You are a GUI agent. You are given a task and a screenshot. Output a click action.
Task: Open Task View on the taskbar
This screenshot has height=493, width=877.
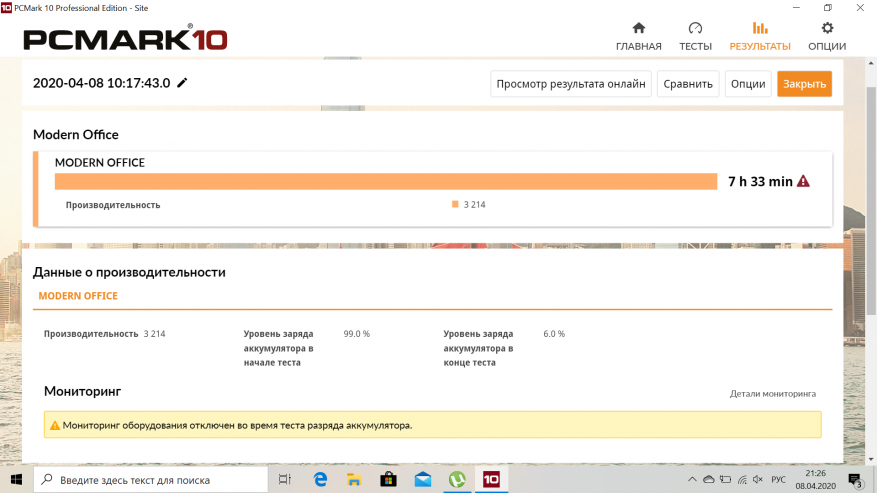285,480
